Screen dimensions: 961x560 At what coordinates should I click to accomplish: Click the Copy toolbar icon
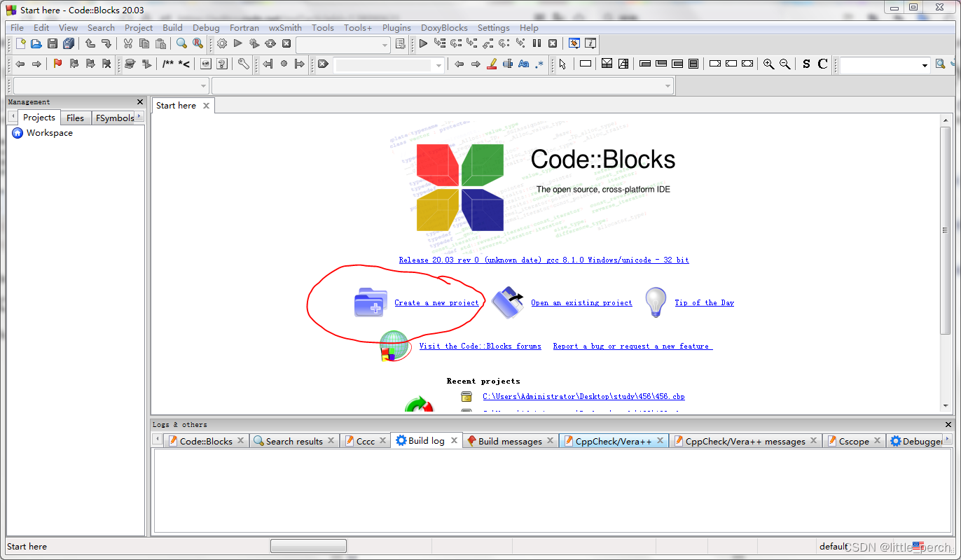click(x=144, y=43)
